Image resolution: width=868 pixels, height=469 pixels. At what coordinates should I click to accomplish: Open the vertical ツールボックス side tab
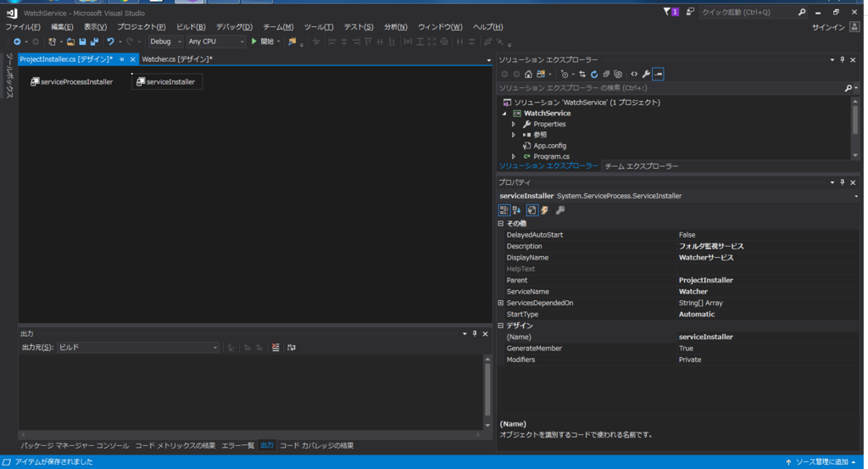[9, 75]
